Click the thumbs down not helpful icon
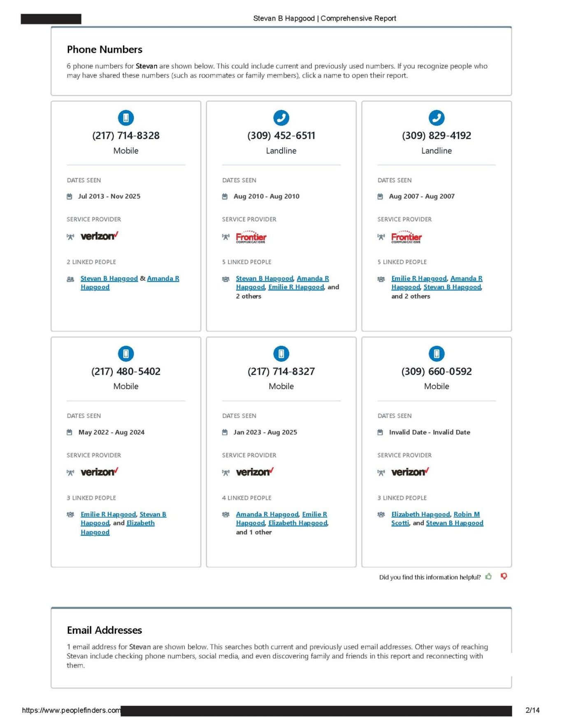Viewport: 562px width, 728px height. tap(504, 576)
